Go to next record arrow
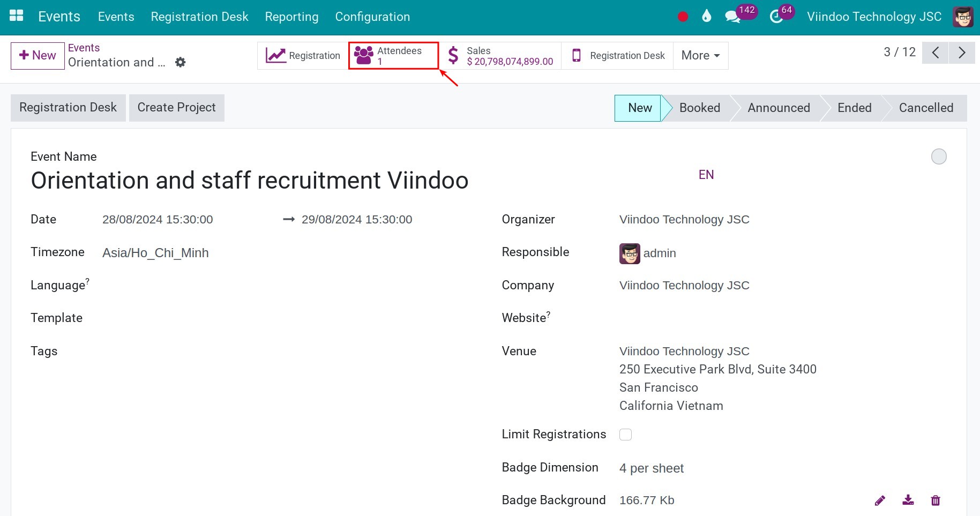This screenshot has height=516, width=980. coord(962,53)
